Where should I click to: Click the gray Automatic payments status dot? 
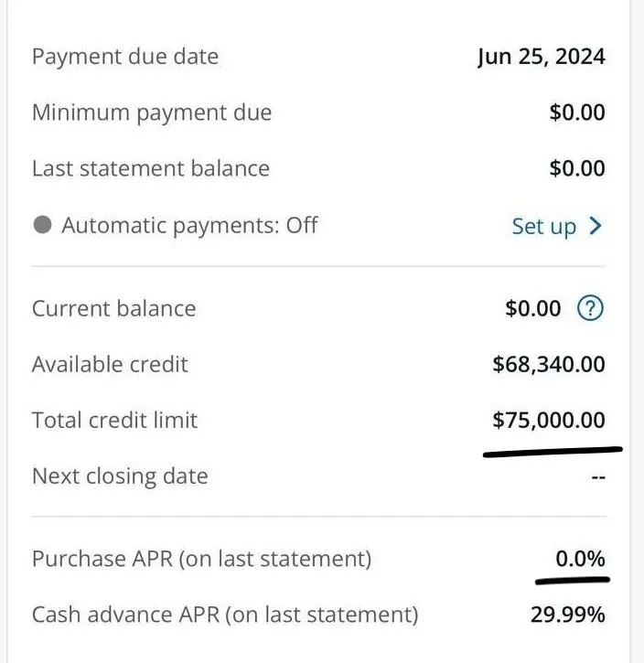pyautogui.click(x=42, y=225)
